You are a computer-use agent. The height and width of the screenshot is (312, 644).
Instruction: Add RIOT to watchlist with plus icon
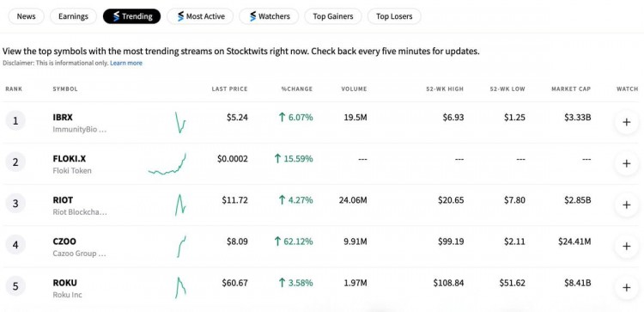tap(626, 205)
